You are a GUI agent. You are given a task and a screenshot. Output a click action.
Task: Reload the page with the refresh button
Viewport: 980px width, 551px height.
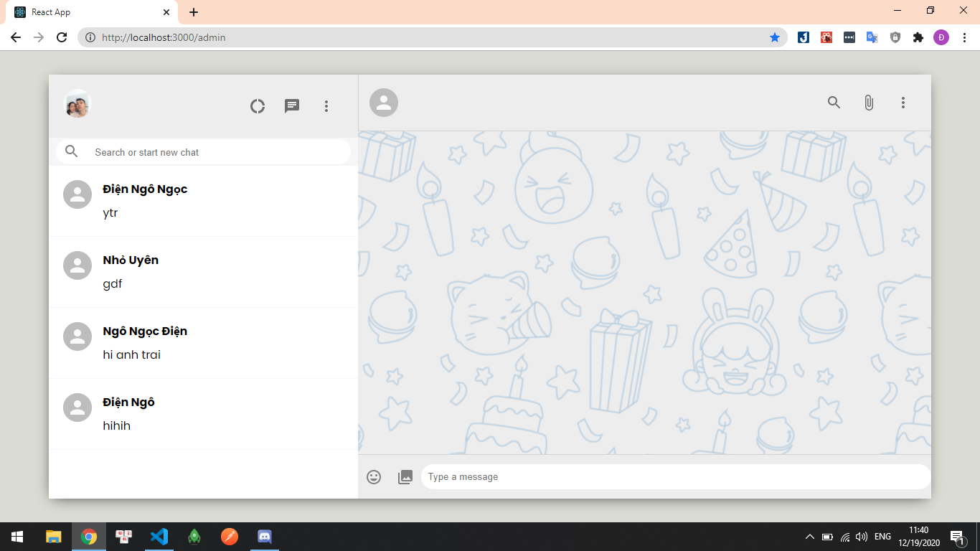62,37
